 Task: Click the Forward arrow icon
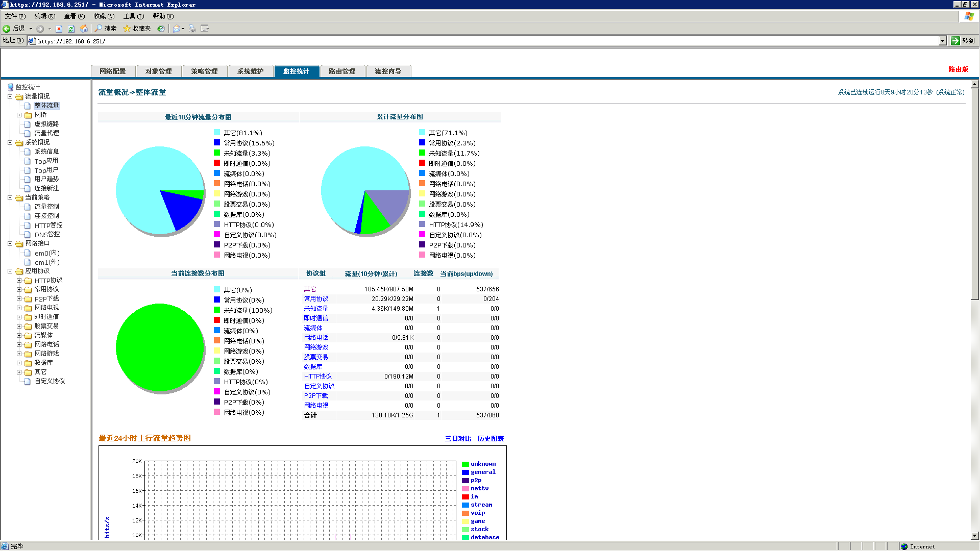click(x=40, y=29)
